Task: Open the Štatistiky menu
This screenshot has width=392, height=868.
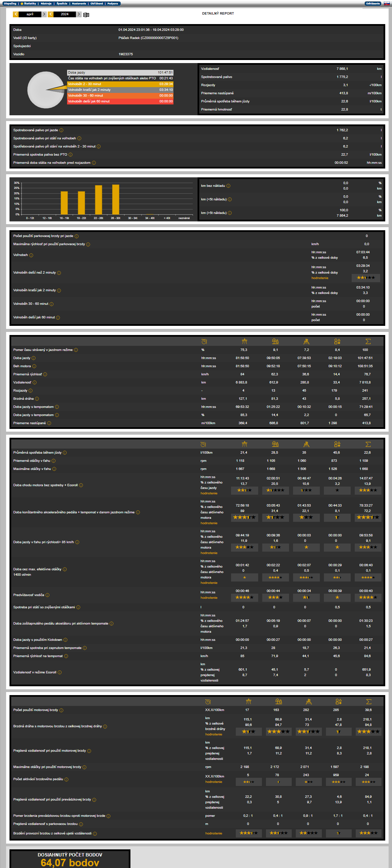Action: pos(29,4)
